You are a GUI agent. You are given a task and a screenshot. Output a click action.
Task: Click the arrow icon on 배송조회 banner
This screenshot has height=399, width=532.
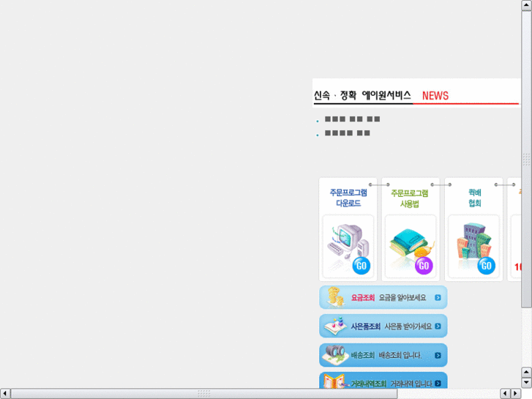click(438, 355)
